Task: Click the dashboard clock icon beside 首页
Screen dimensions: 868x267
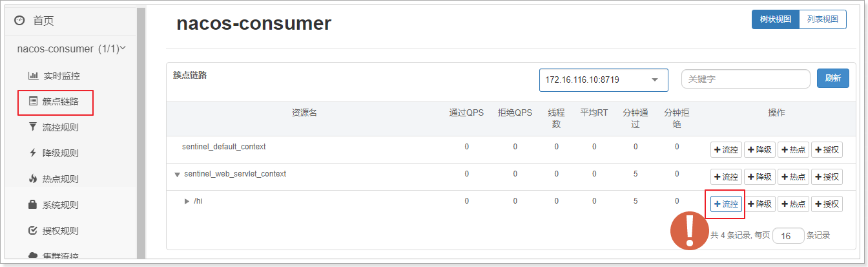Action: 19,21
